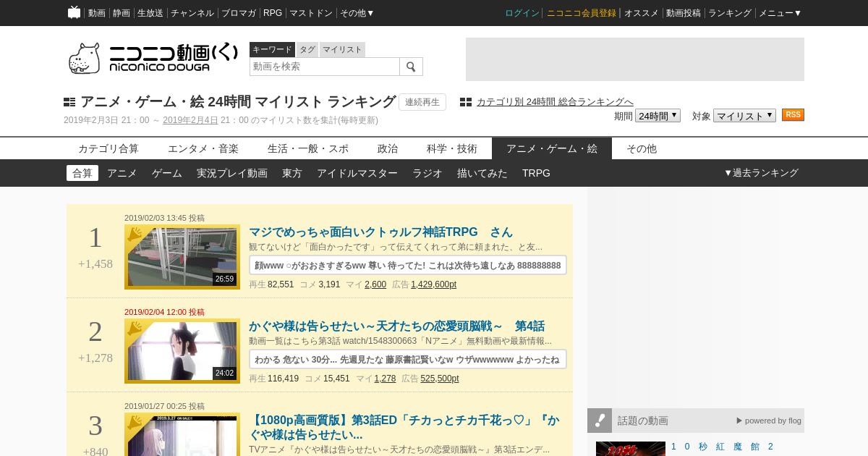Open the 対象 マイリスト select box
868x456 pixels.
(744, 116)
